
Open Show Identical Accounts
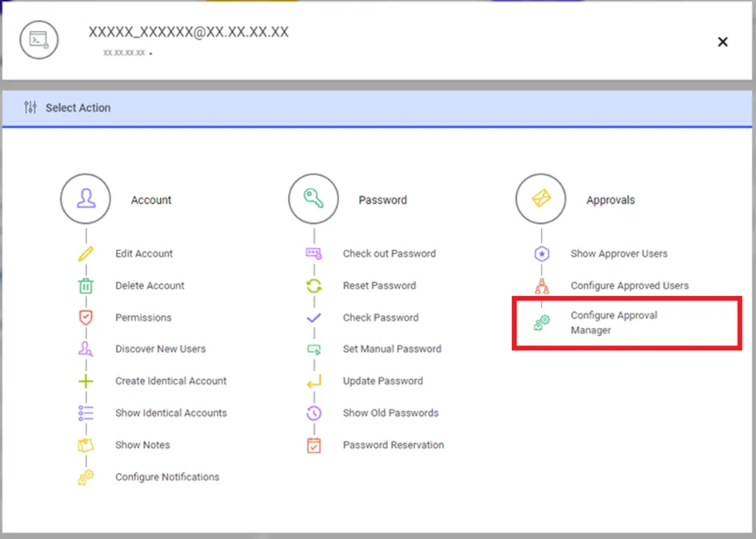pyautogui.click(x=170, y=413)
